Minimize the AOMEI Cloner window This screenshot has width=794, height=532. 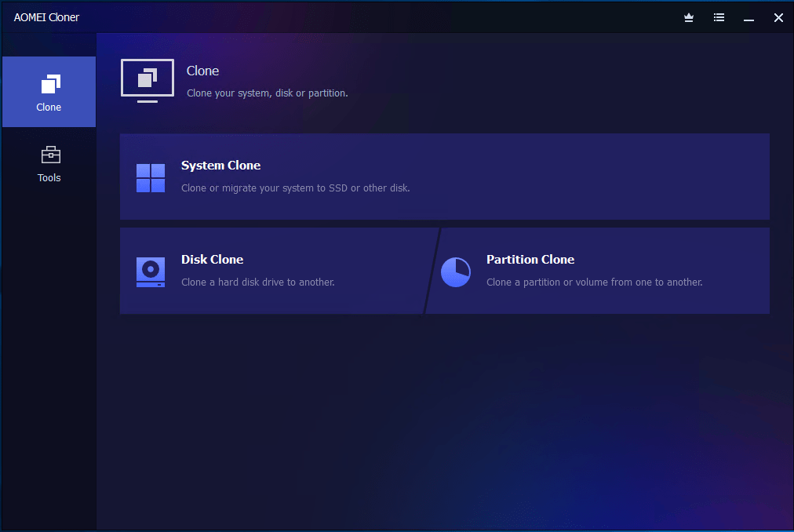(748, 18)
